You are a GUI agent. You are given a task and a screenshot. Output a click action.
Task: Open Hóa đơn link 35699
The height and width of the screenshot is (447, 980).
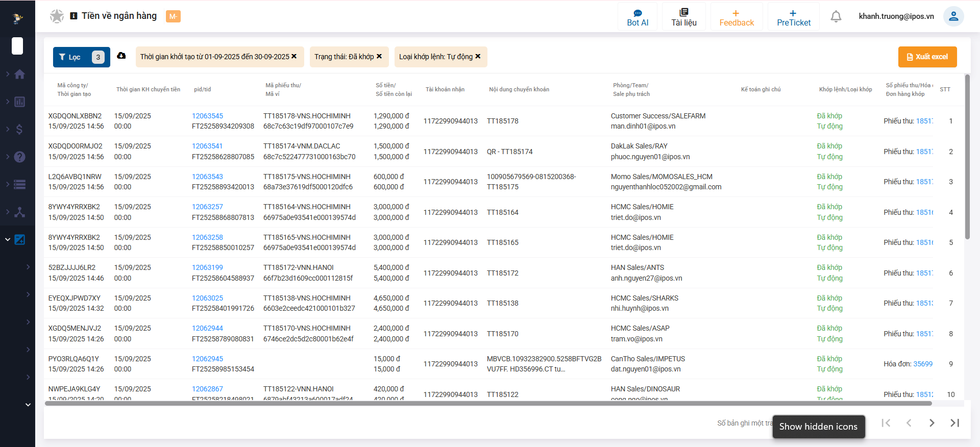(x=923, y=364)
